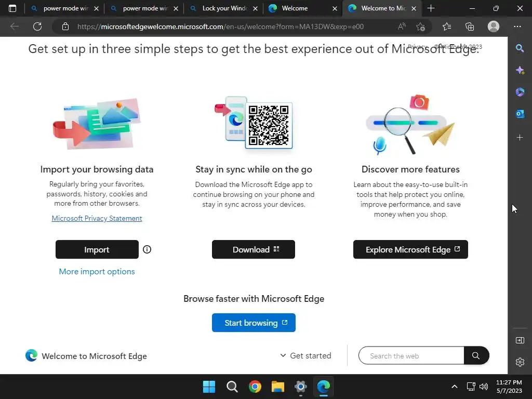Open sidebar Search icon
Image resolution: width=532 pixels, height=399 pixels.
520,48
